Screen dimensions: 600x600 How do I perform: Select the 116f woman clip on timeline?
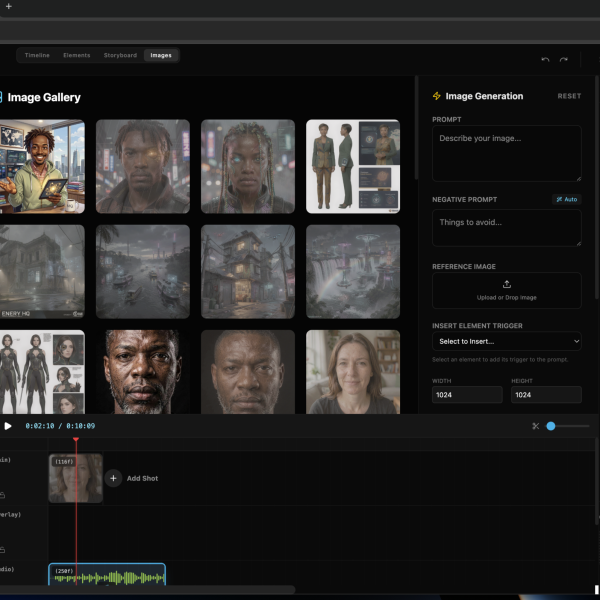point(76,478)
